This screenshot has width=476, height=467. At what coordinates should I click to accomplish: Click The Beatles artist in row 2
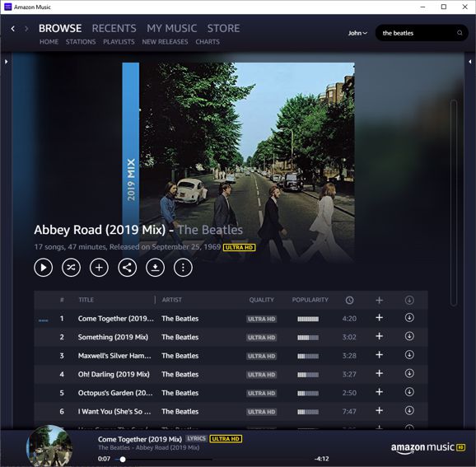180,337
